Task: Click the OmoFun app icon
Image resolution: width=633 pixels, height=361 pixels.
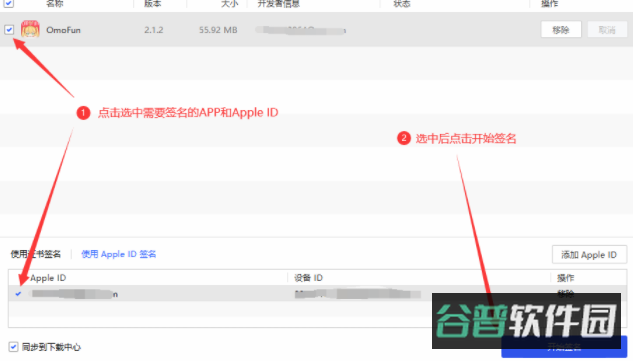Action: pyautogui.click(x=30, y=29)
